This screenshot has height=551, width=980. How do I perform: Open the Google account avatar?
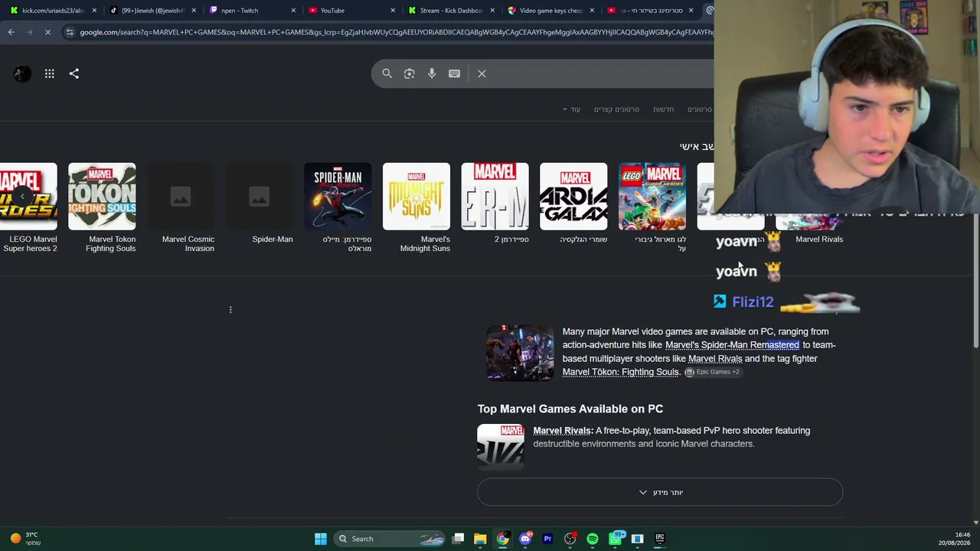pyautogui.click(x=22, y=73)
